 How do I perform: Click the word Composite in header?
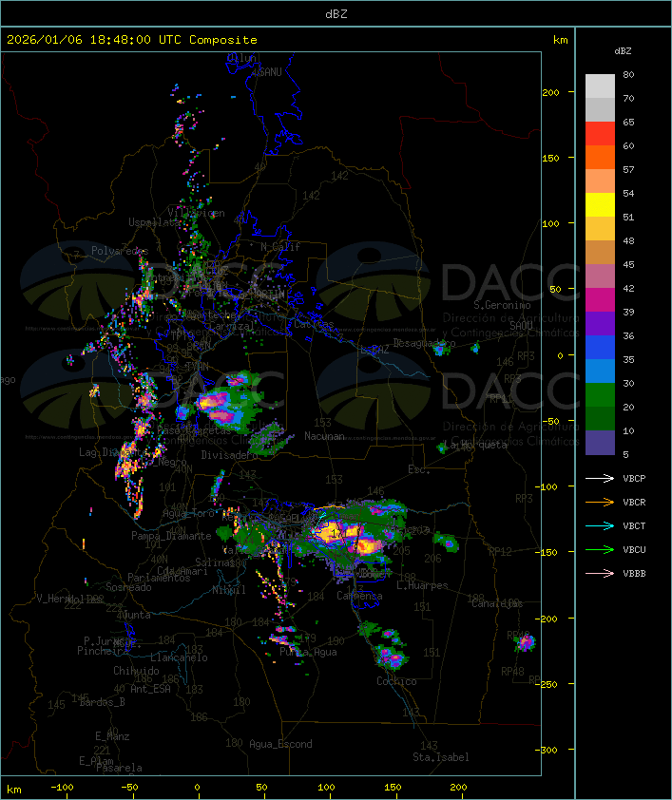223,40
